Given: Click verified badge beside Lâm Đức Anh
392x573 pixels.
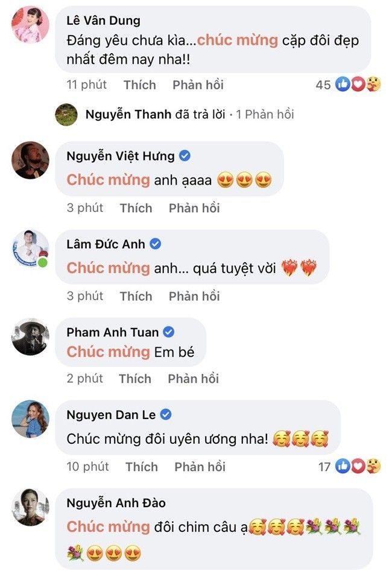Looking at the screenshot, I should pyautogui.click(x=155, y=244).
